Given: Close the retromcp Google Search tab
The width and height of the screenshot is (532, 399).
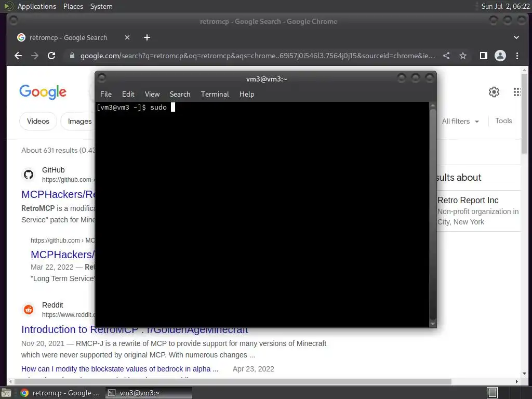Looking at the screenshot, I should click(x=127, y=37).
